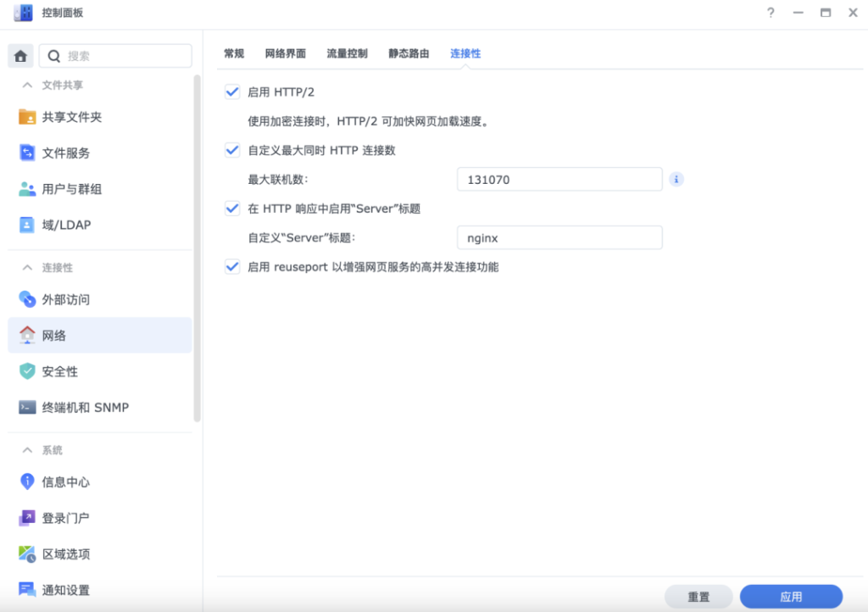Open 文件服务 icon in sidebar

[x=27, y=153]
